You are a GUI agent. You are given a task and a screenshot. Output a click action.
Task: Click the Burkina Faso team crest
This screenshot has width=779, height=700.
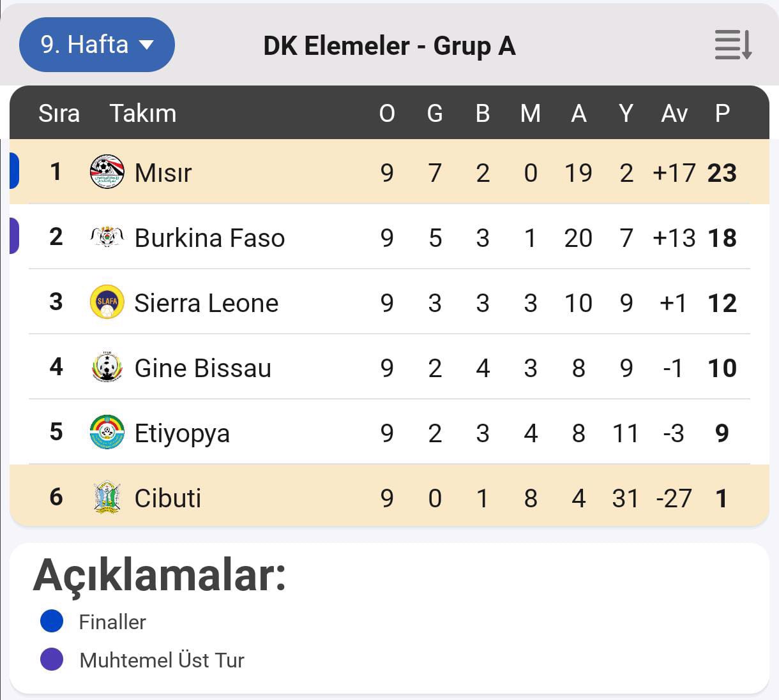click(107, 237)
